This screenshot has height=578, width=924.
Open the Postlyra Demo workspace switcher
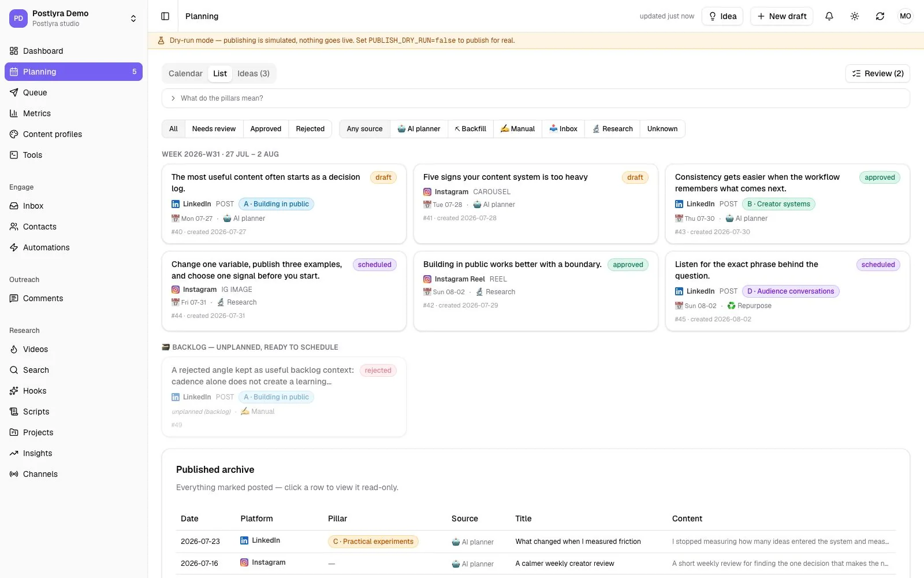74,18
